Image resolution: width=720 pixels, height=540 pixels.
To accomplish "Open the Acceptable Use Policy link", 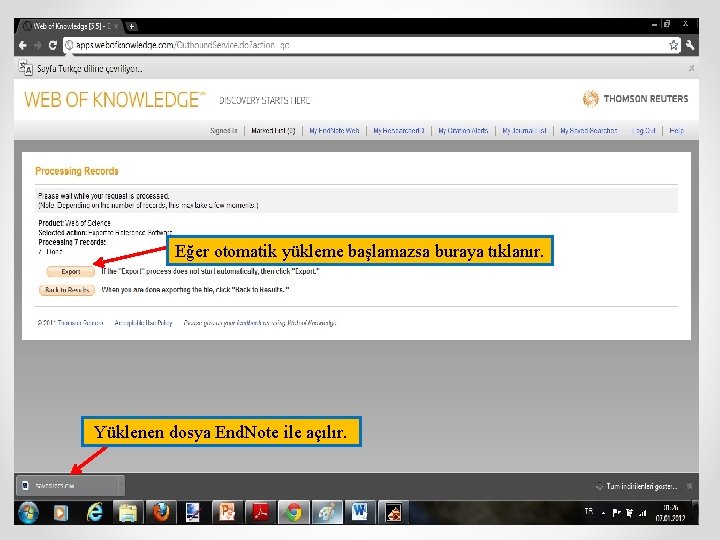I will coord(143,323).
